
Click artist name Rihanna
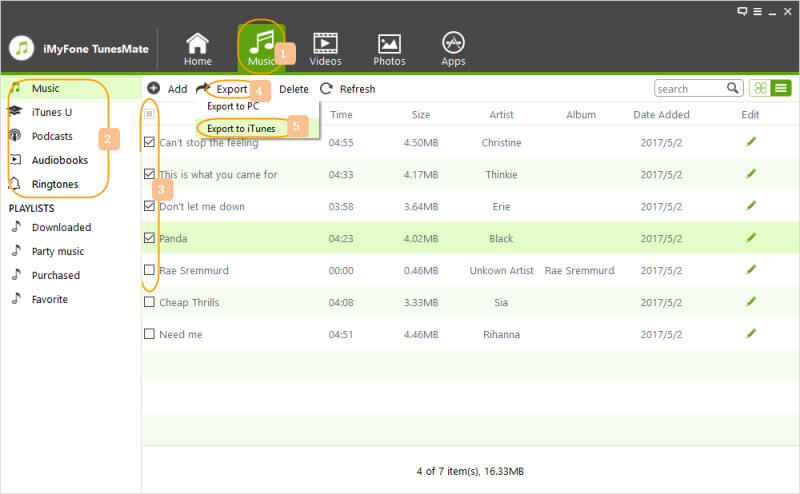(501, 334)
